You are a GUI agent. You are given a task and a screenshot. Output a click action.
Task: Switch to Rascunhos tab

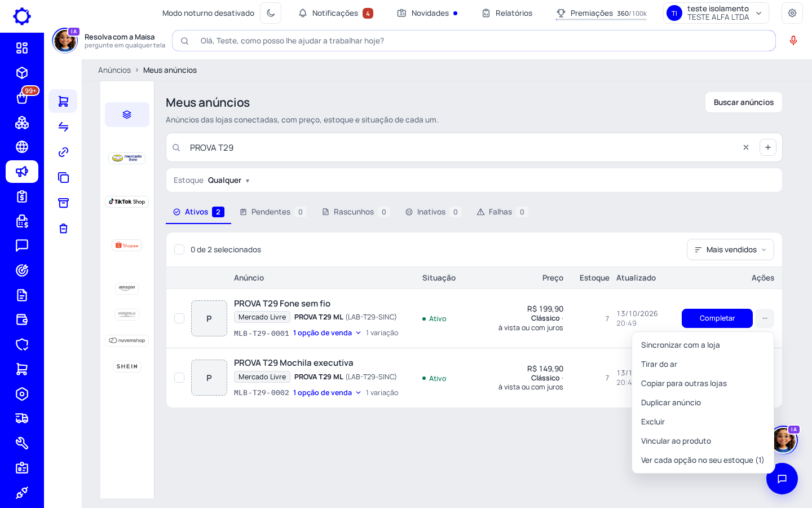(x=355, y=212)
